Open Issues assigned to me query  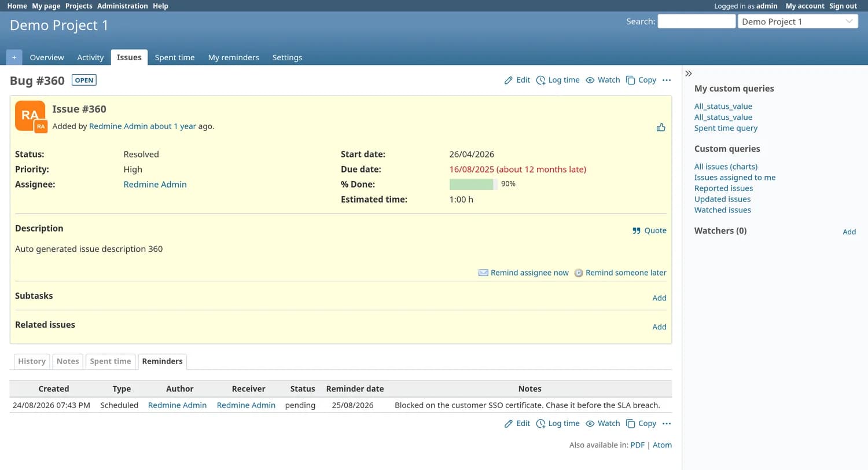tap(735, 178)
